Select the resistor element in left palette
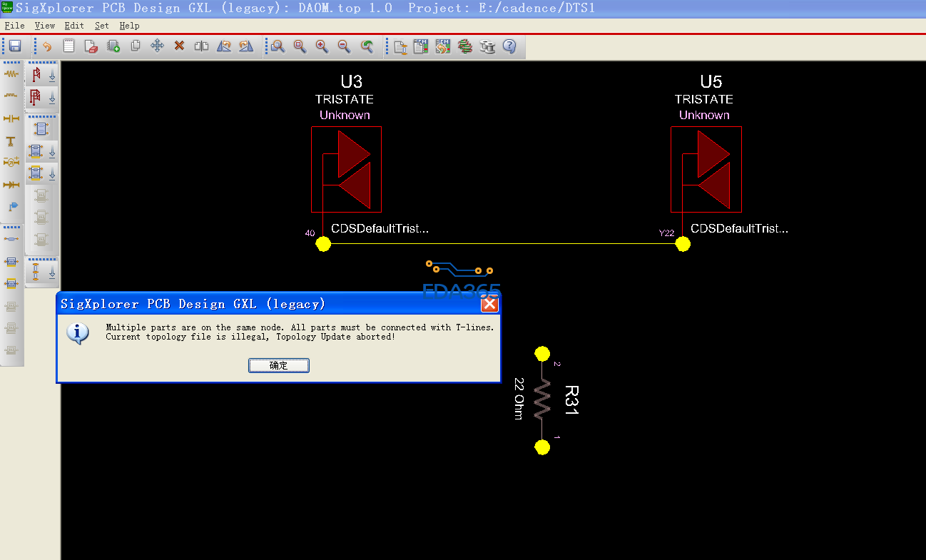Screen dimensions: 926x560 (x=11, y=73)
